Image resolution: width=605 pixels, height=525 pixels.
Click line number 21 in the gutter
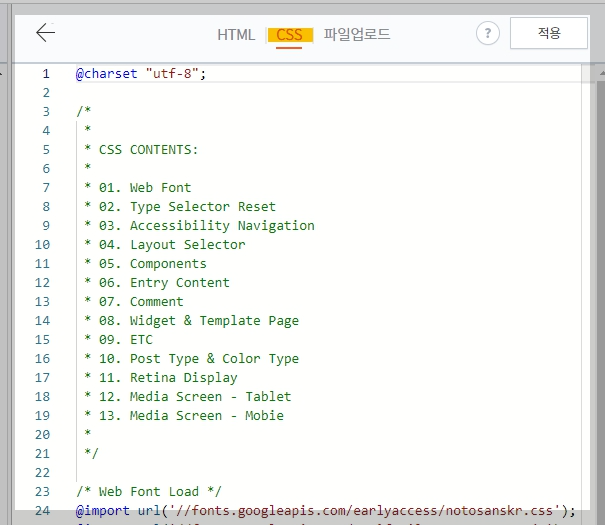[x=42, y=454]
